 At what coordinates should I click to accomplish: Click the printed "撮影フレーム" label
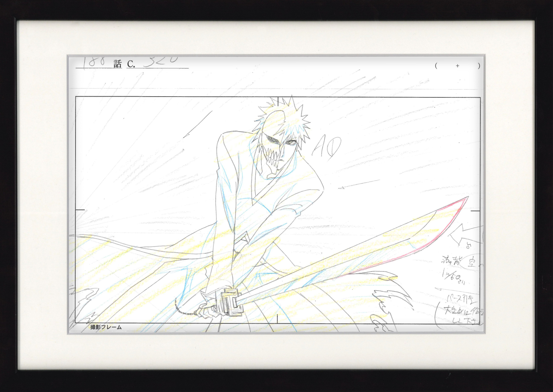coord(106,327)
